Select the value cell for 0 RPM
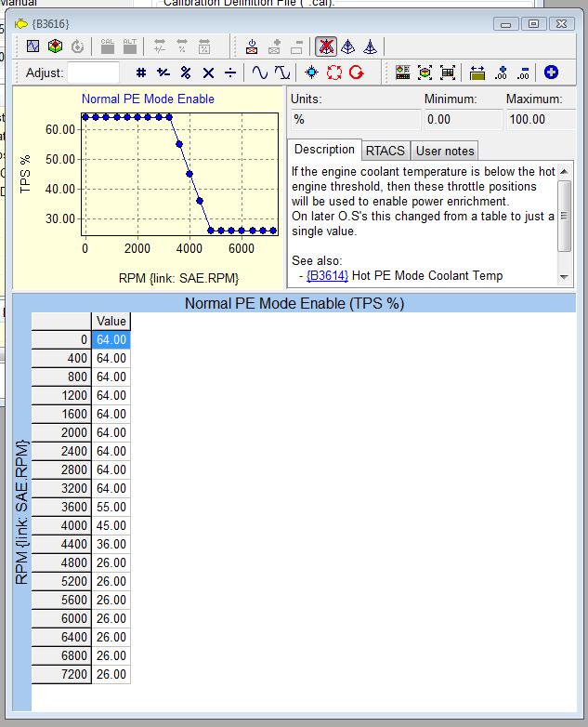The width and height of the screenshot is (588, 727). click(111, 339)
